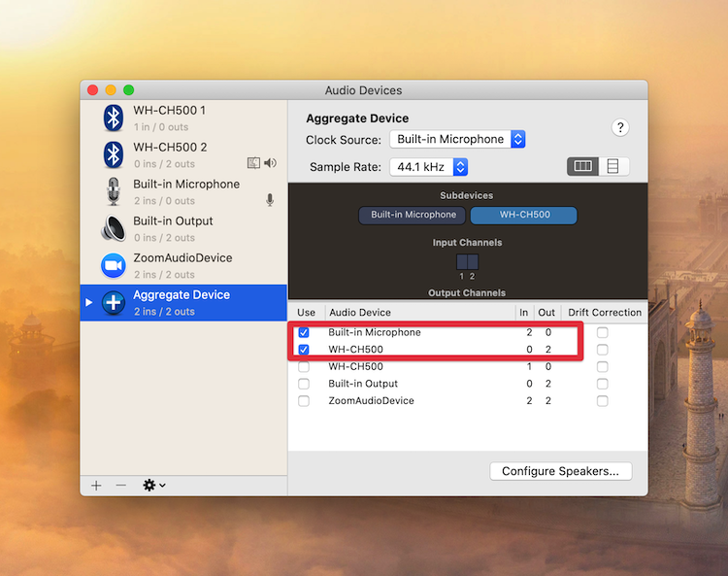This screenshot has height=576, width=728.
Task: Select input channel 2 block
Action: click(473, 262)
